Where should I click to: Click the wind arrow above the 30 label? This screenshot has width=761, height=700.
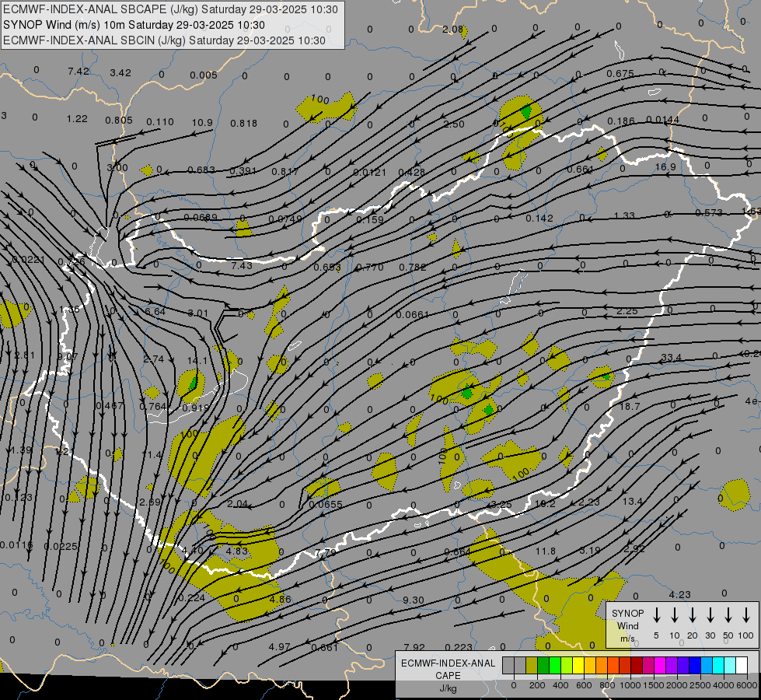click(x=710, y=614)
